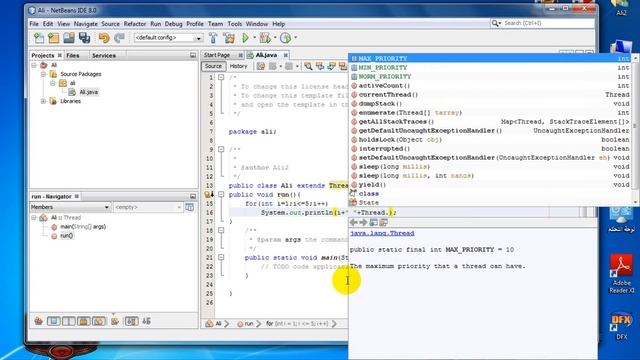Collapse the ali package node
This screenshot has width=640, height=360.
pyautogui.click(x=53, y=83)
